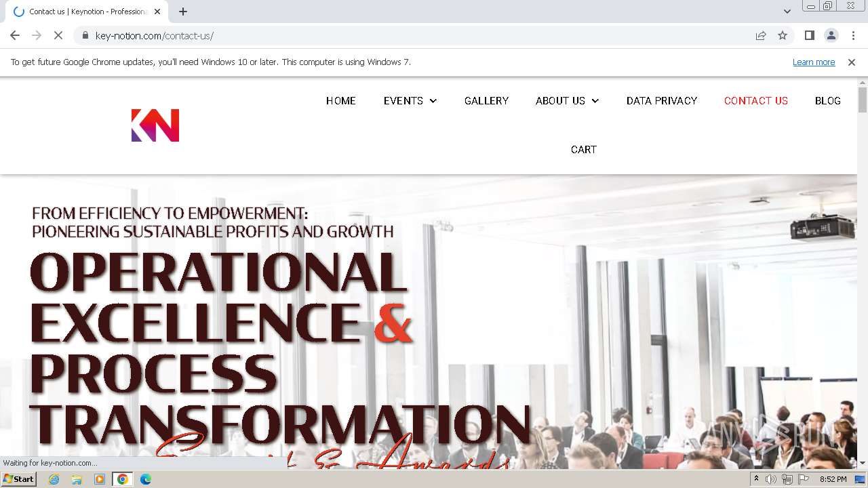The image size is (868, 488).
Task: Bookmark this tab with star icon
Action: tap(783, 35)
